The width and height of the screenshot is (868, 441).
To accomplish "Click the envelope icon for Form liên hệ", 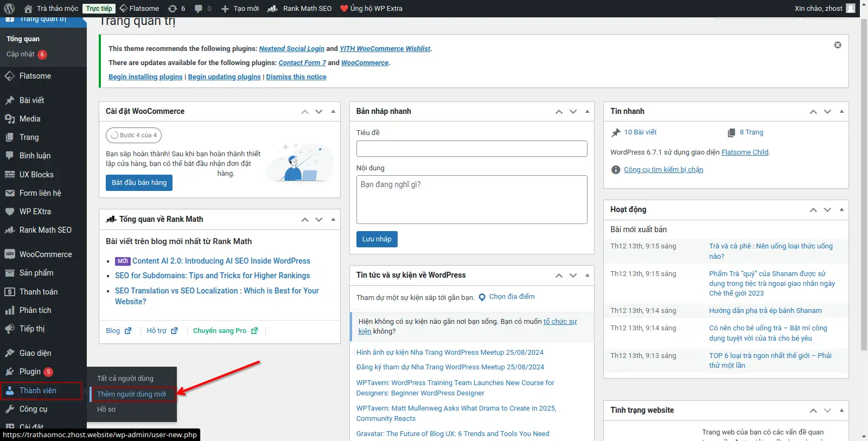I will coord(10,193).
